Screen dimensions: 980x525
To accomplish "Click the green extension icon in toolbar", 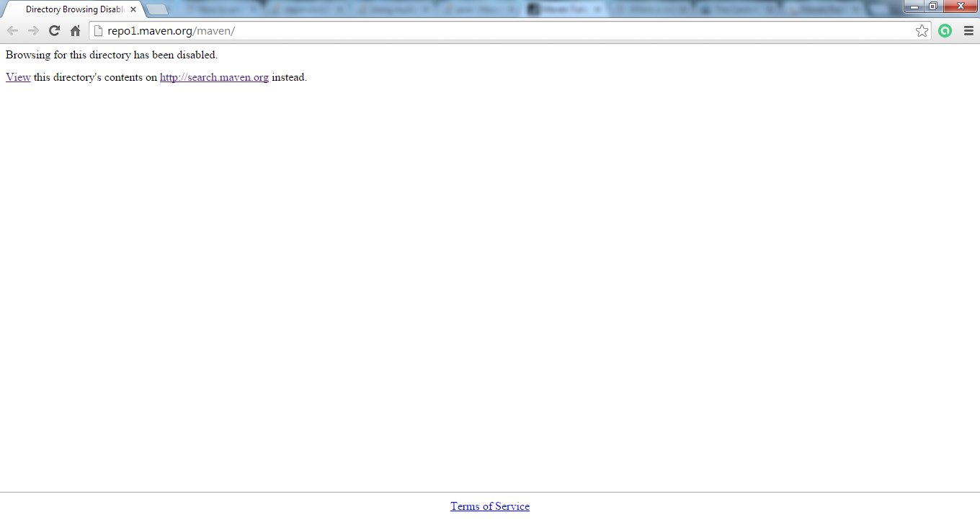I will [x=945, y=31].
